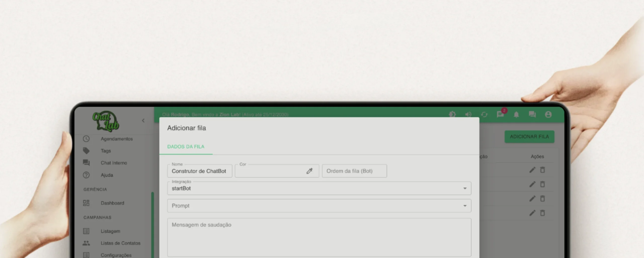Open chat messages with badge 2
This screenshot has width=644, height=258.
501,114
